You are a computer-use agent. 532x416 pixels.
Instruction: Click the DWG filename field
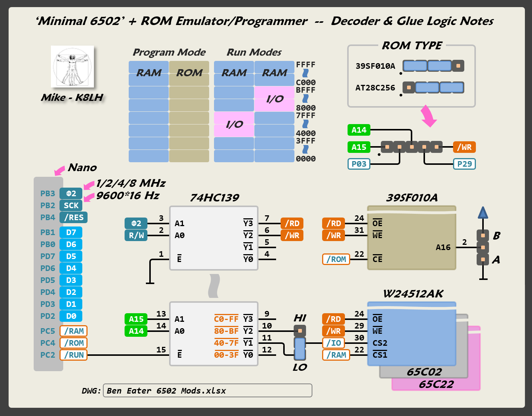[x=207, y=391]
